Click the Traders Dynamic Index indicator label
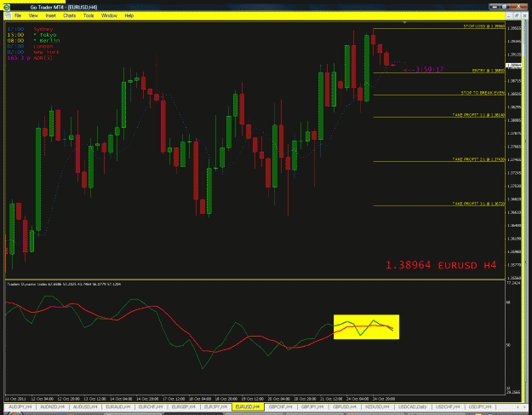The height and width of the screenshot is (415, 532). pyautogui.click(x=64, y=284)
